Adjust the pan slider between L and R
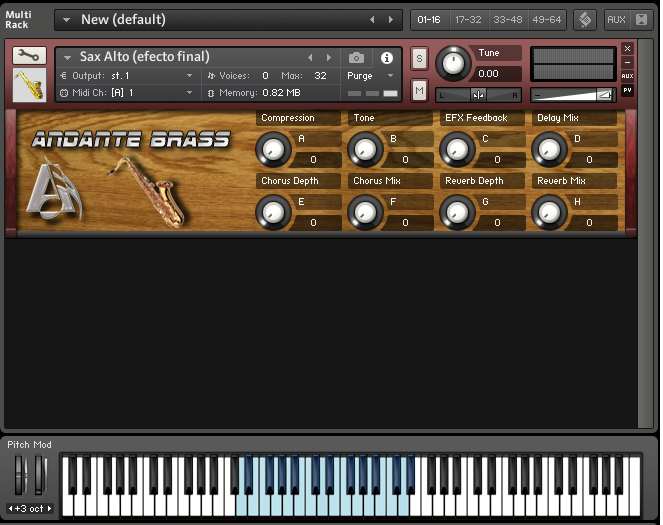This screenshot has width=663, height=525. (478, 95)
